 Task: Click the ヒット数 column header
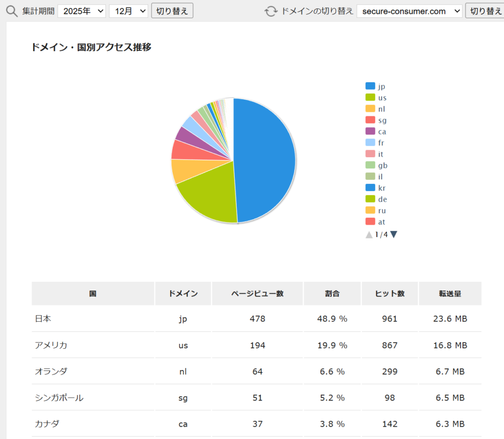389,294
